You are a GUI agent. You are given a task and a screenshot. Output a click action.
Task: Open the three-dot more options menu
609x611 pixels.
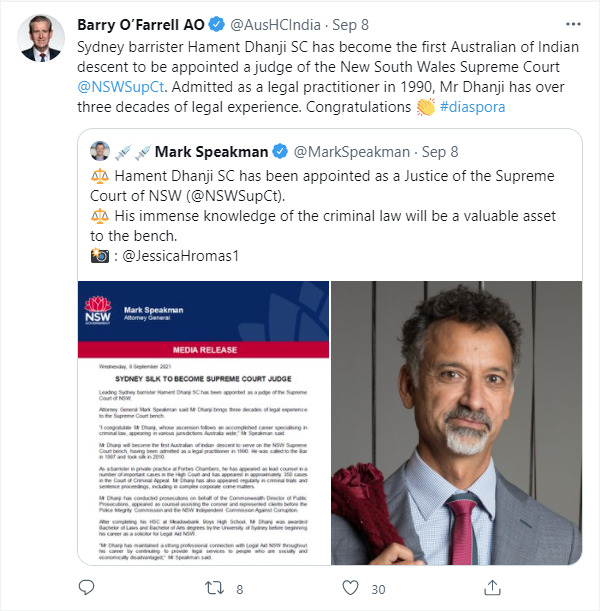[573, 24]
